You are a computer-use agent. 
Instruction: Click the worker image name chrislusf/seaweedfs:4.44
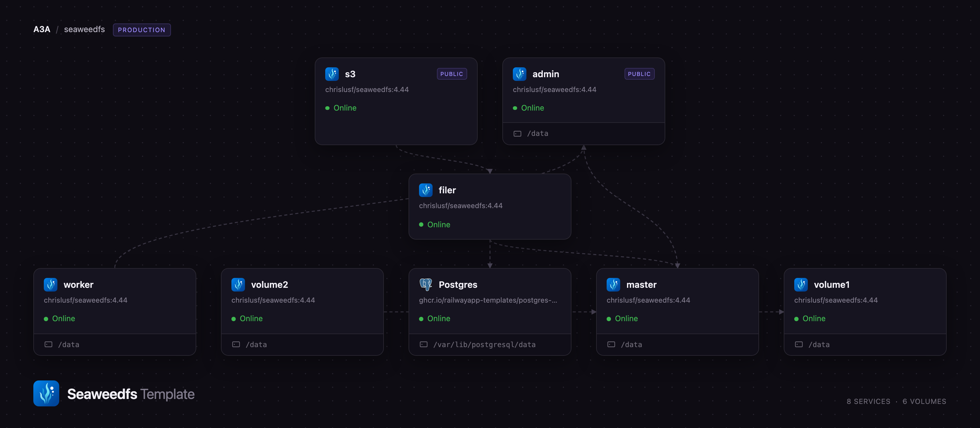pyautogui.click(x=85, y=300)
